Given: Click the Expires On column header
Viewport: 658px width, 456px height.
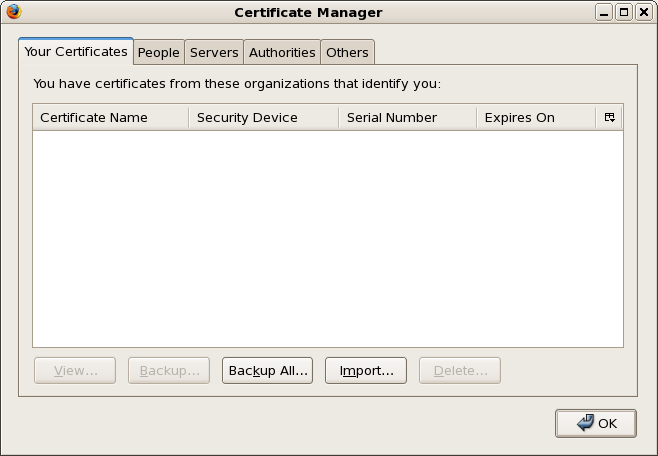Looking at the screenshot, I should coord(535,117).
